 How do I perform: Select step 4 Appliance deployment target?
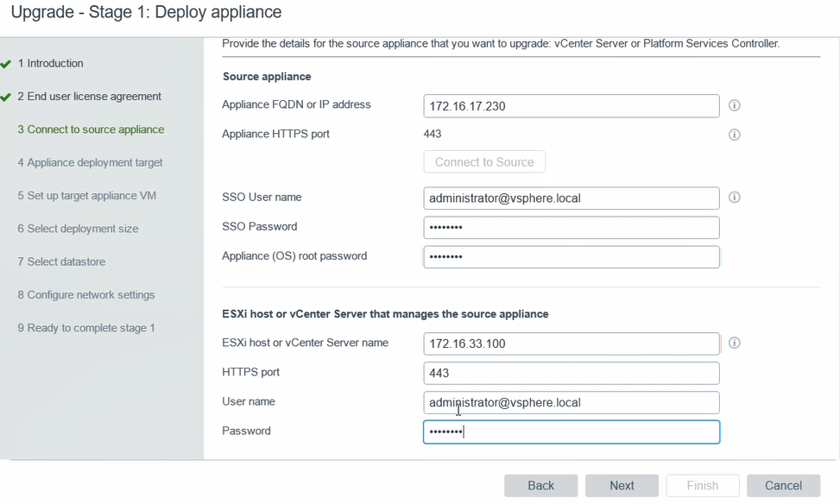pos(90,163)
